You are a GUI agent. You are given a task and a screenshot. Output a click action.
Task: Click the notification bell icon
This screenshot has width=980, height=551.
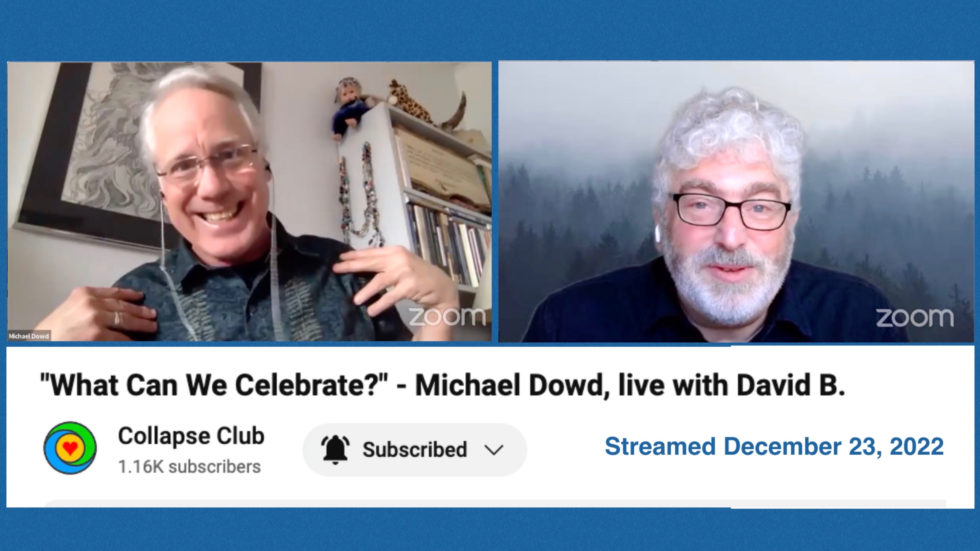[335, 450]
